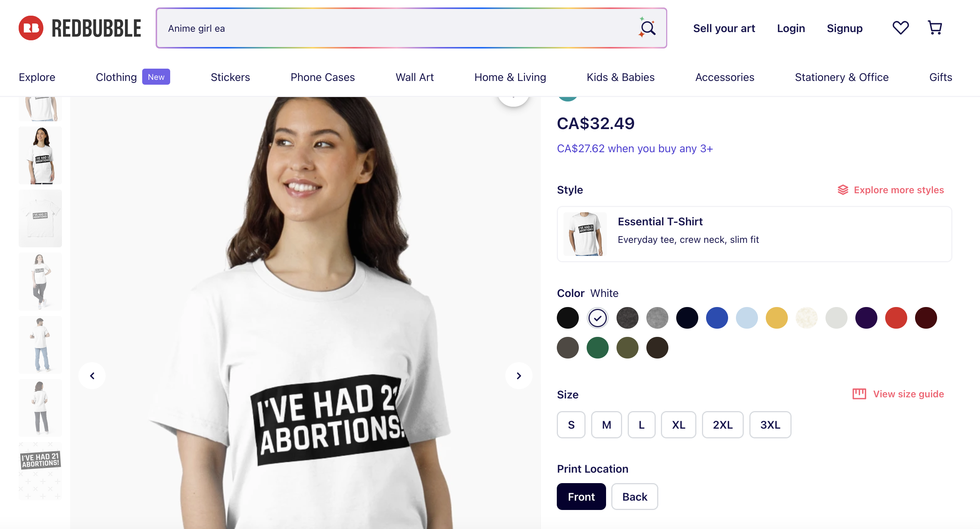The width and height of the screenshot is (980, 529).
Task: Click the Sell your art link
Action: coord(724,28)
